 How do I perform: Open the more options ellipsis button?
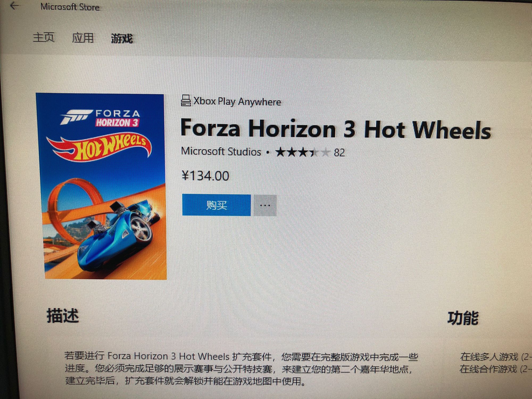(265, 205)
